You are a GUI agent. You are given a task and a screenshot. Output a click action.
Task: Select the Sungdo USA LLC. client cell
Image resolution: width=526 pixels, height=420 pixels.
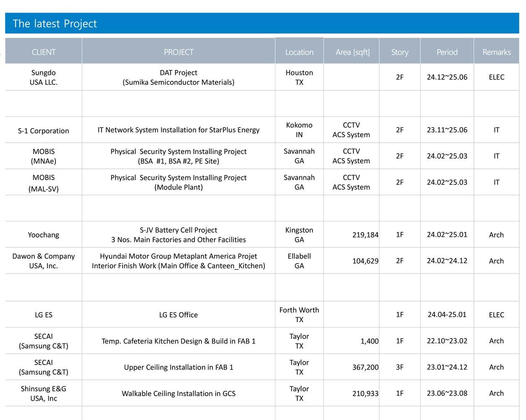coord(44,77)
